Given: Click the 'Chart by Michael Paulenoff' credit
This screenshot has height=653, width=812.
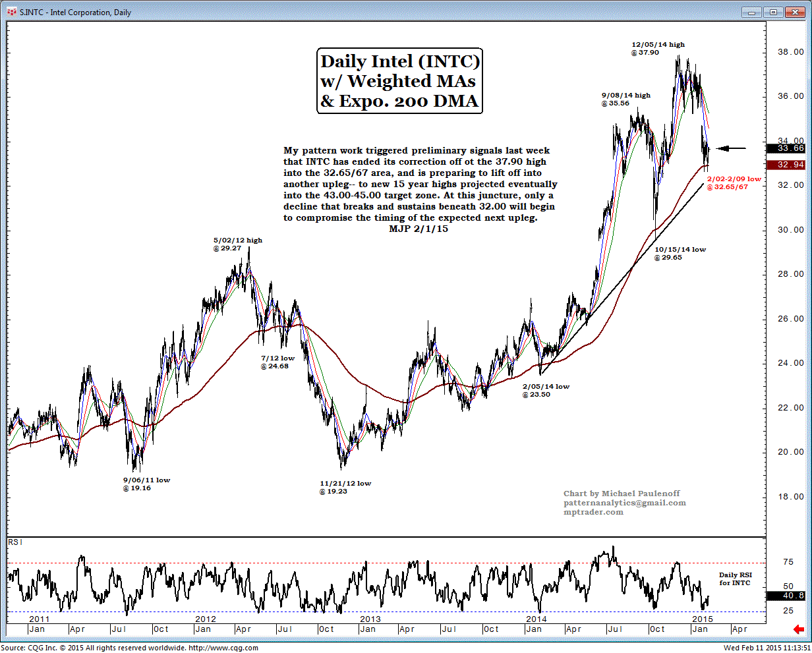Looking at the screenshot, I should [622, 494].
